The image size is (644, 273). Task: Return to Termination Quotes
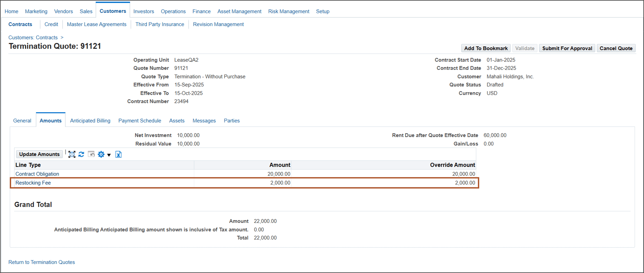[x=41, y=262]
